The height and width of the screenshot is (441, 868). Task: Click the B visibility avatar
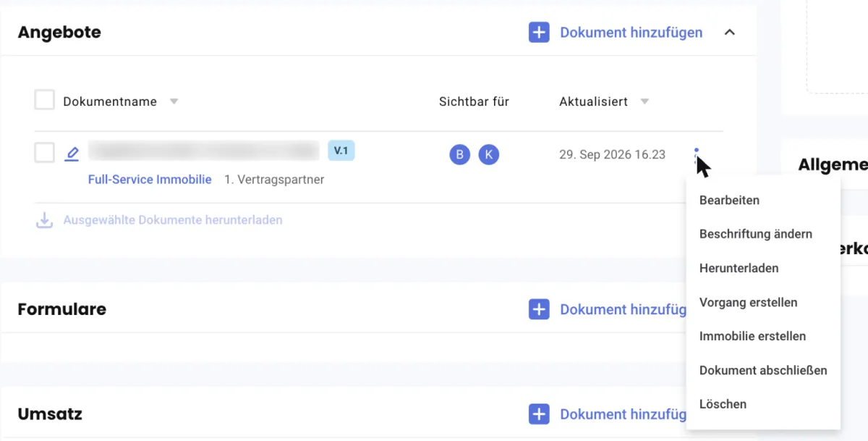click(x=459, y=154)
